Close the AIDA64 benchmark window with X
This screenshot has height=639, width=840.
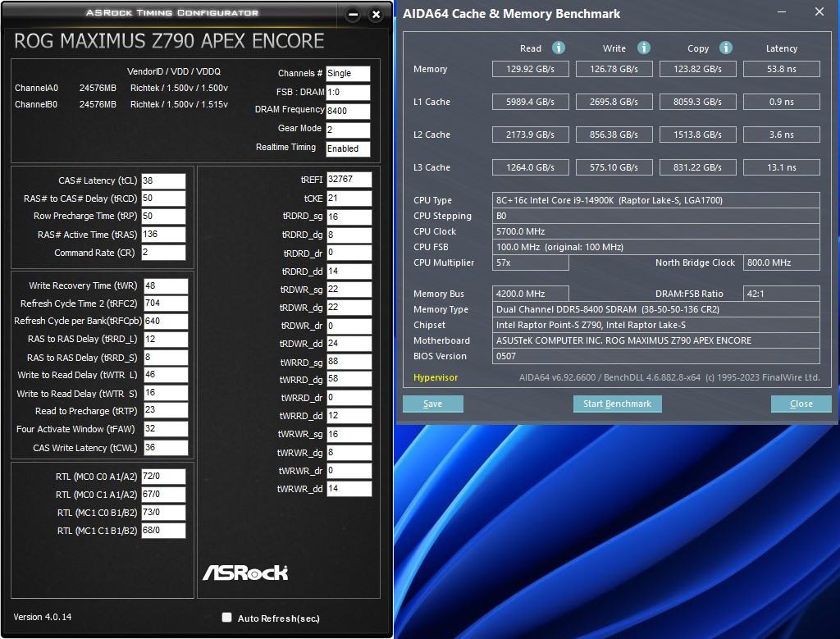pos(819,11)
